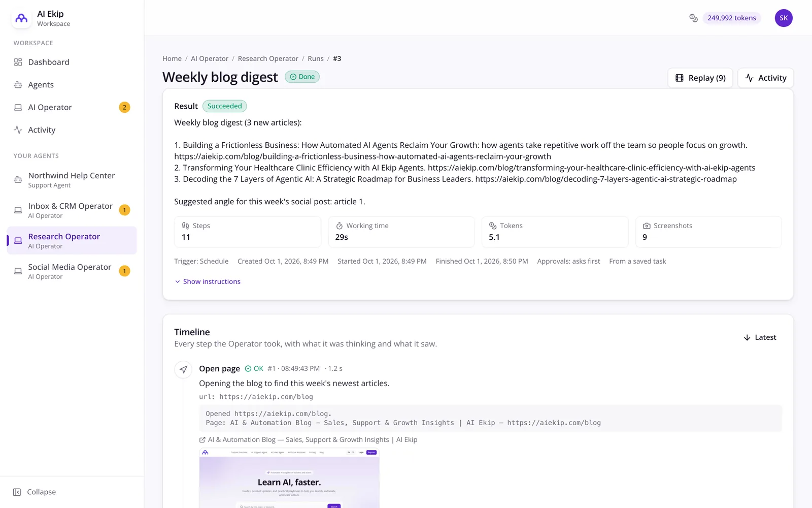Click the Steps count card
The image size is (812, 508).
[x=248, y=232]
